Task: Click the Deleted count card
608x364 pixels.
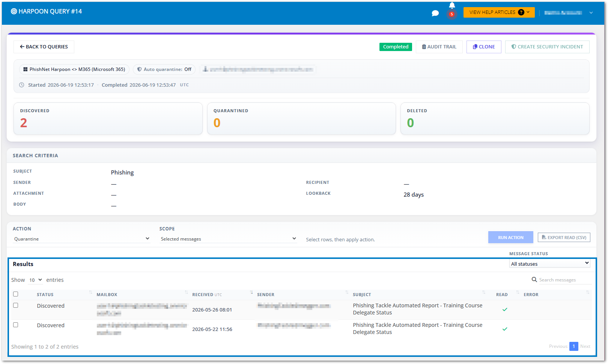Action: click(495, 119)
